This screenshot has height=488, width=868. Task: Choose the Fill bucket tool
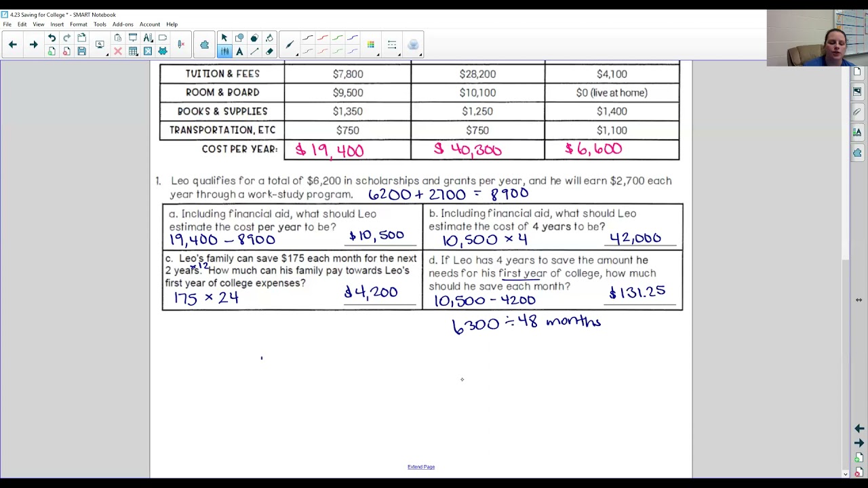[x=269, y=38]
